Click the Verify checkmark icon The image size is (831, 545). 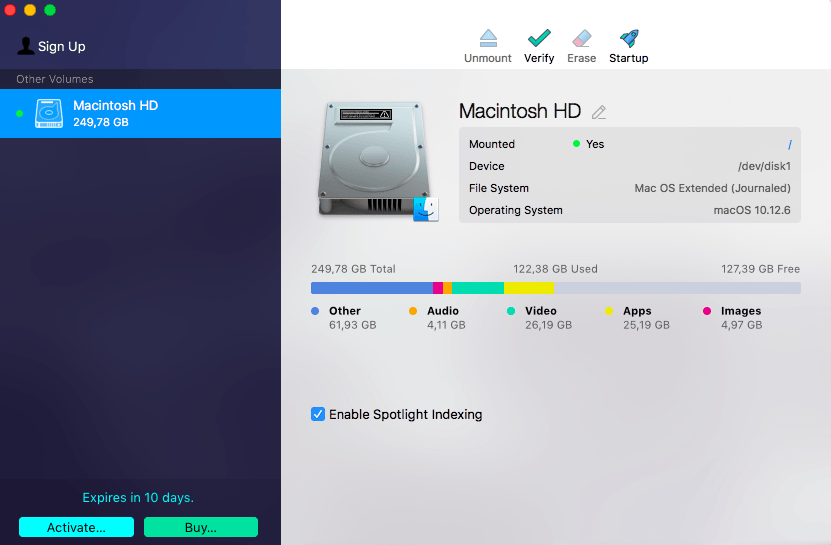tap(539, 38)
